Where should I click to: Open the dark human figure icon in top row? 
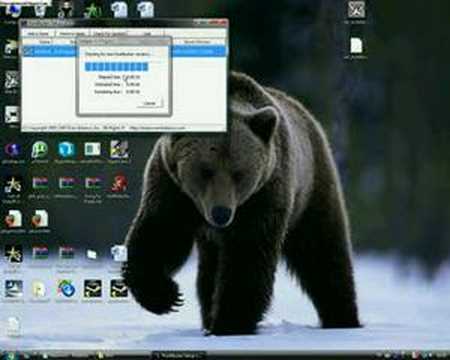click(x=65, y=10)
